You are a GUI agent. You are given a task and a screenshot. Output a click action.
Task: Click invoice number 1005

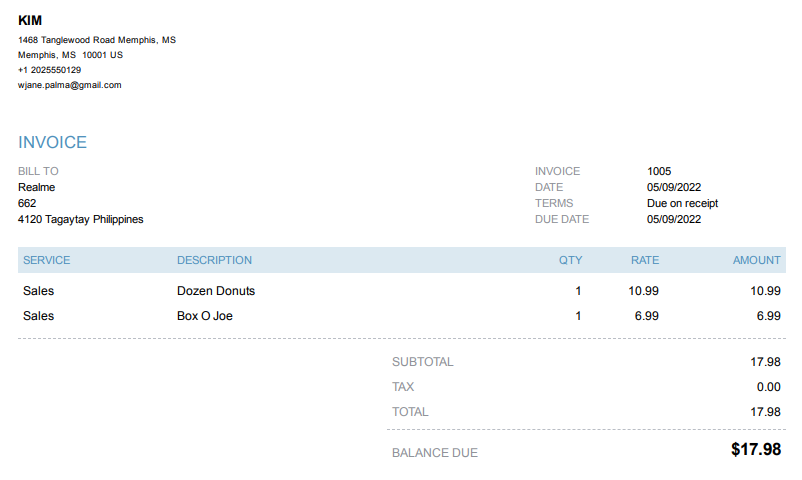click(659, 171)
